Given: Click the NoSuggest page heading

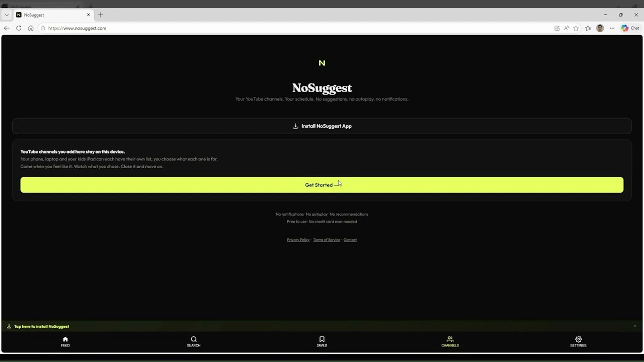Looking at the screenshot, I should 322,88.
